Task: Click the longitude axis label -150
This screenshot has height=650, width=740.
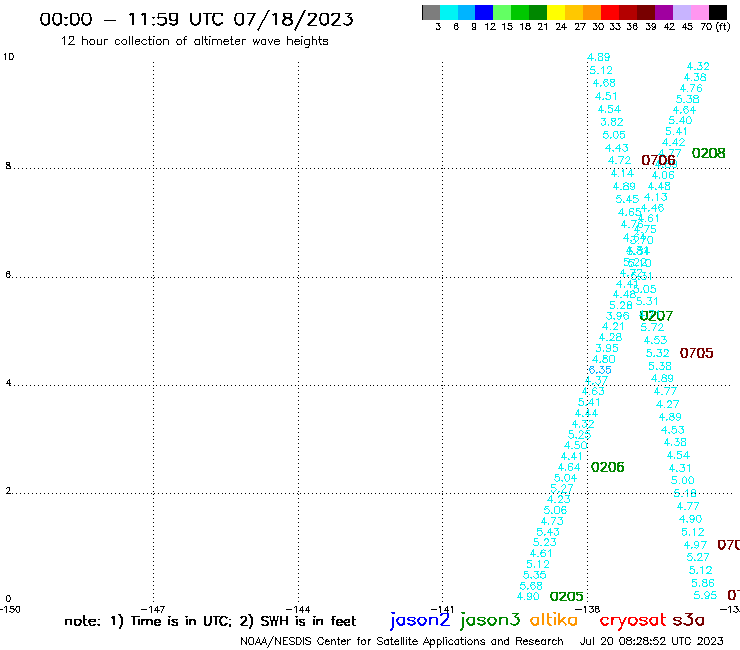Action: (x=10, y=609)
